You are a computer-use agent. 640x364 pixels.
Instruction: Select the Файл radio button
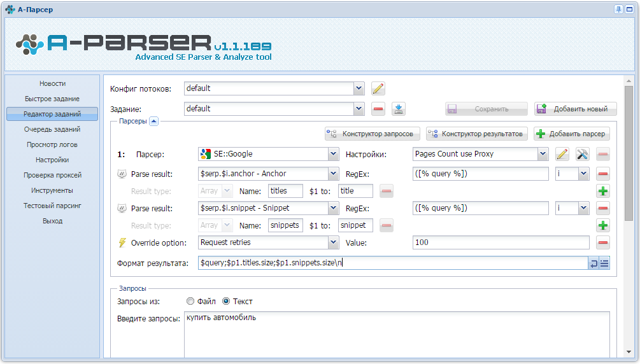click(x=190, y=301)
